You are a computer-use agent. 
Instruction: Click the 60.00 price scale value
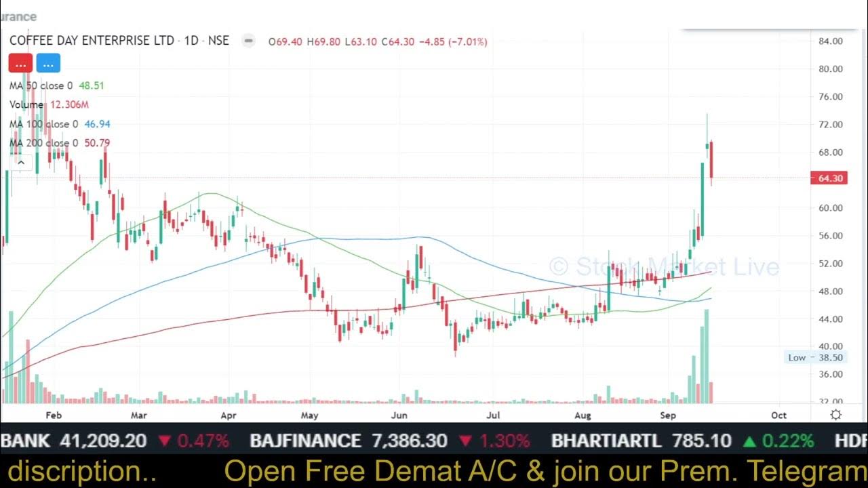(x=831, y=208)
